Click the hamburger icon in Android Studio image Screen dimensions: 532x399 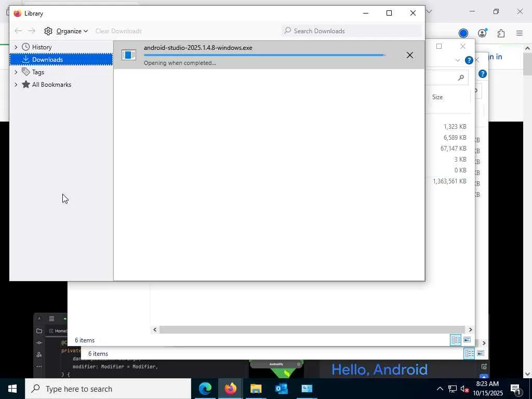click(51, 318)
